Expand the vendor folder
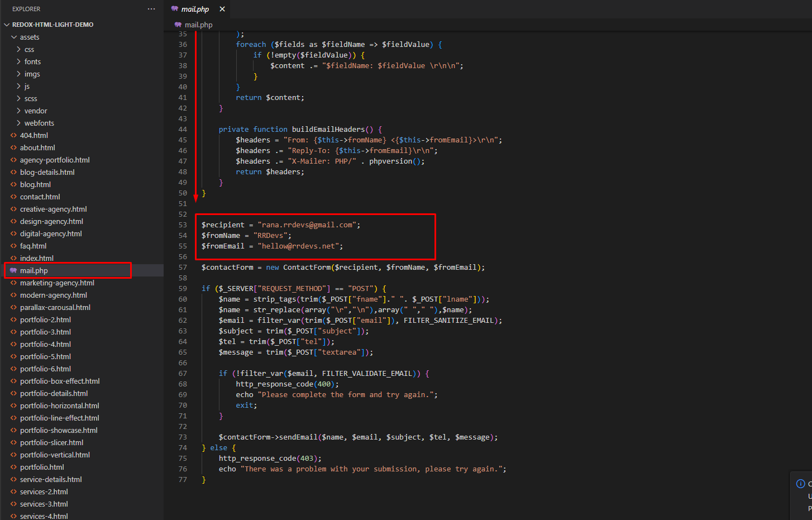 [x=19, y=111]
